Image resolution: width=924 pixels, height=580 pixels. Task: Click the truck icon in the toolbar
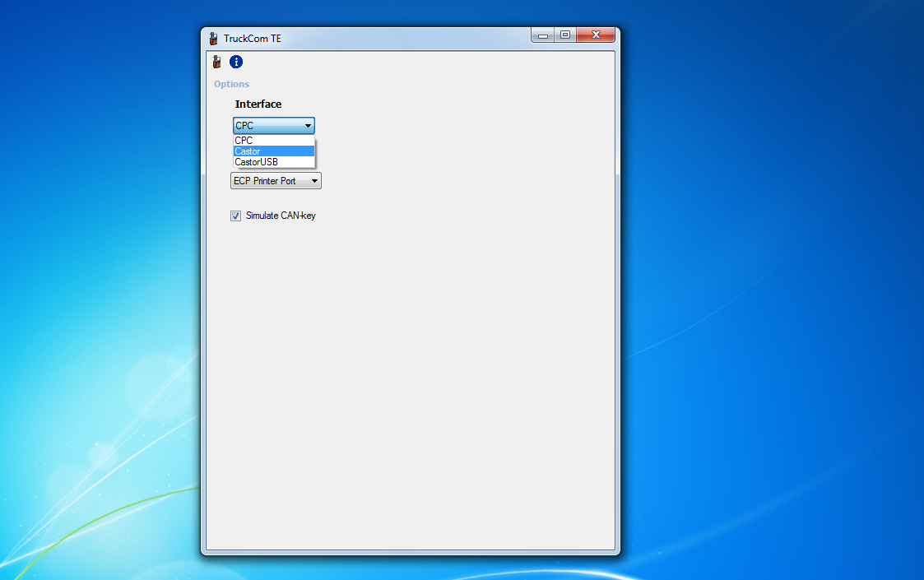(x=217, y=62)
